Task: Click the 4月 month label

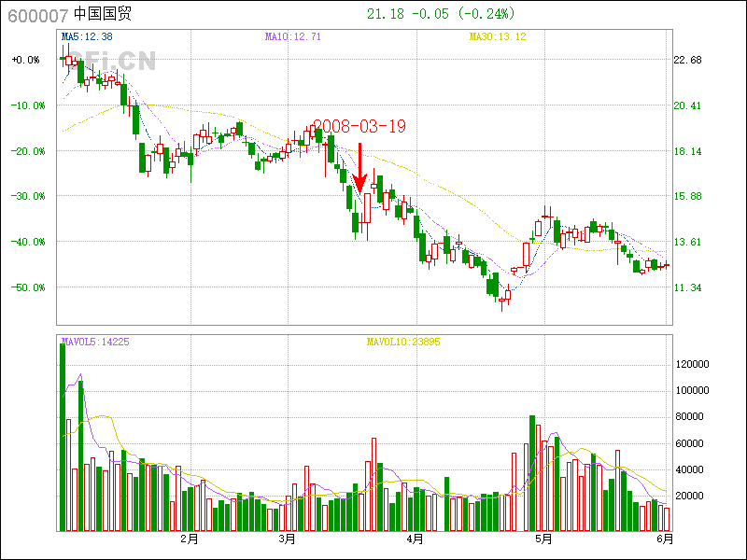Action: (416, 539)
